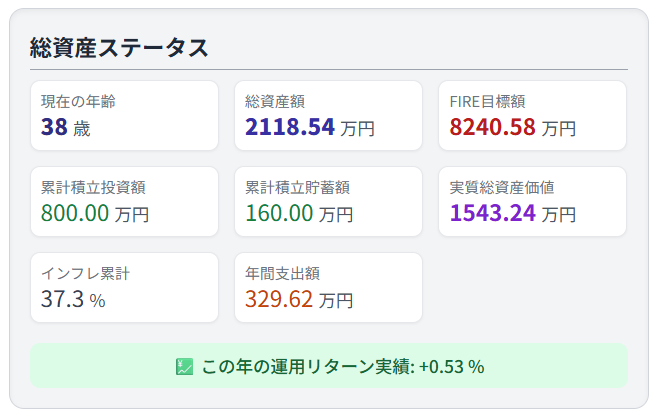Open the 年間支出額 card
This screenshot has width=661, height=419.
coord(328,287)
